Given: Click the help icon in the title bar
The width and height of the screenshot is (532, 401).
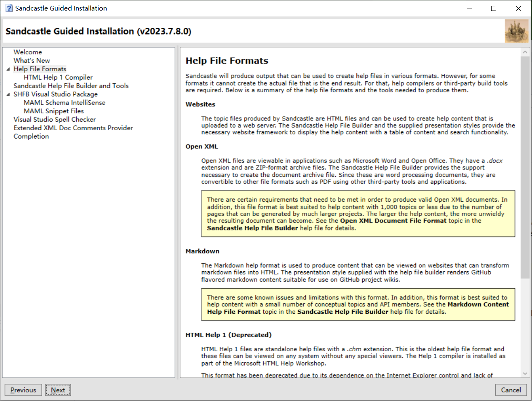Looking at the screenshot, I should point(9,8).
